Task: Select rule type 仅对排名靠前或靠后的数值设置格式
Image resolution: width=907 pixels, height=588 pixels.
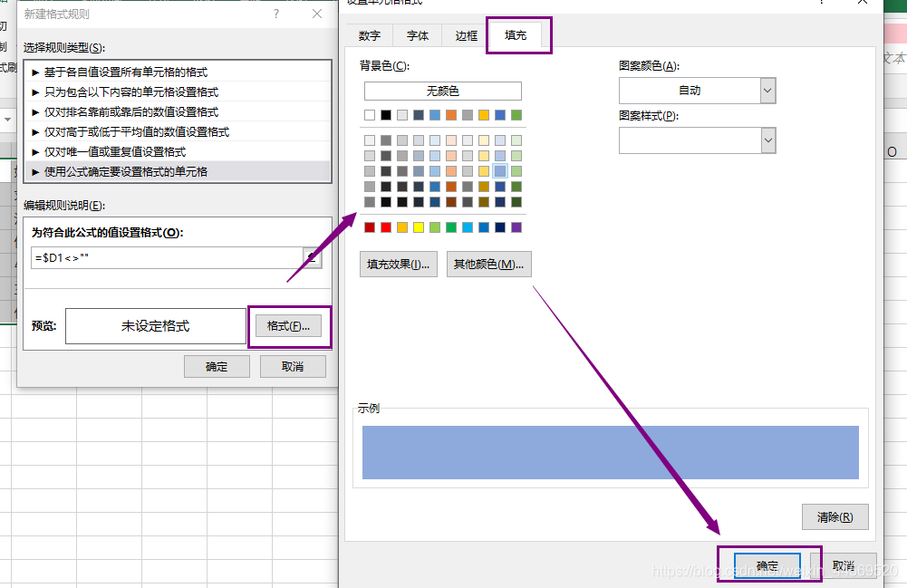Action: tap(178, 112)
